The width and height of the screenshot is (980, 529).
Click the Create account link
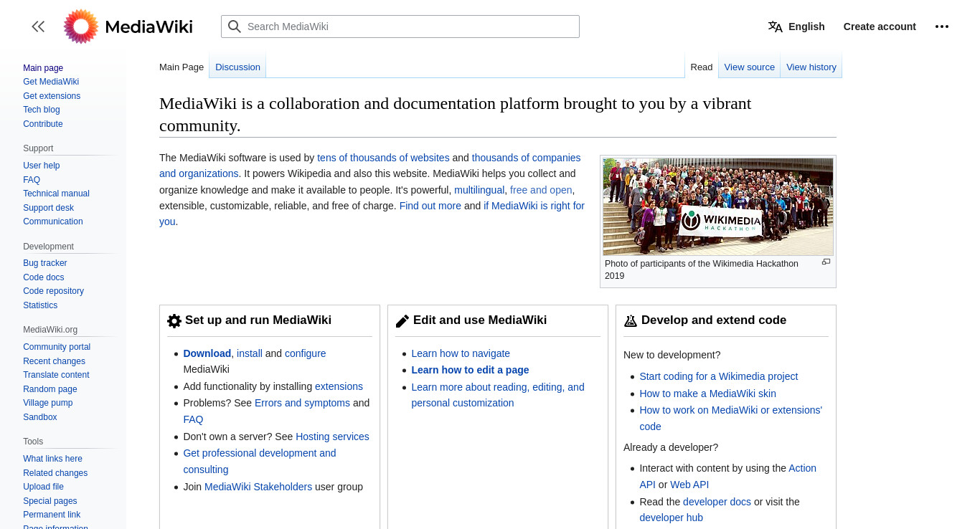[x=880, y=27]
